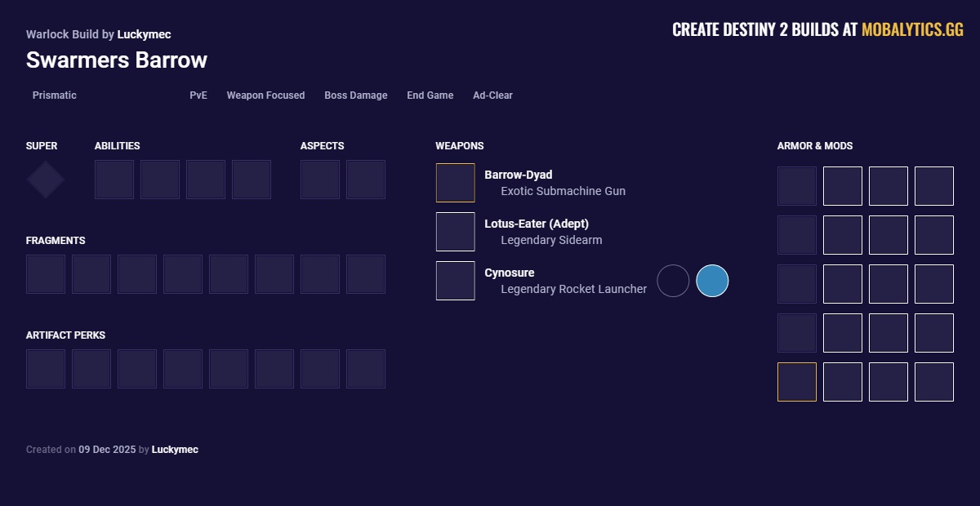Viewport: 980px width, 506px height.
Task: Click the Boss Damage tag
Action: (355, 95)
